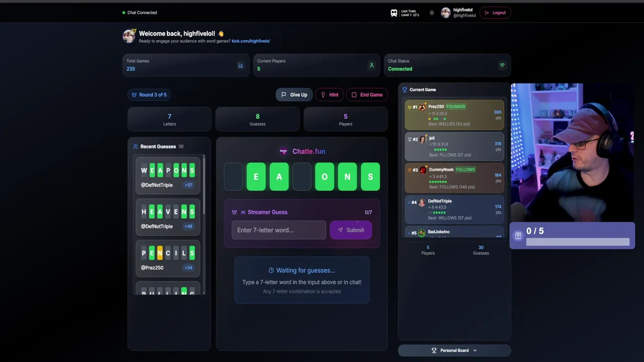644x362 pixels.
Task: Click the first empty letter tile
Action: point(233,176)
